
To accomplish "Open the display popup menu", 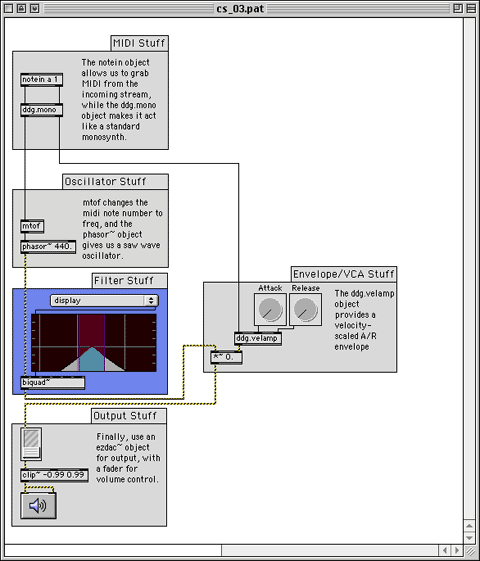I will point(104,301).
